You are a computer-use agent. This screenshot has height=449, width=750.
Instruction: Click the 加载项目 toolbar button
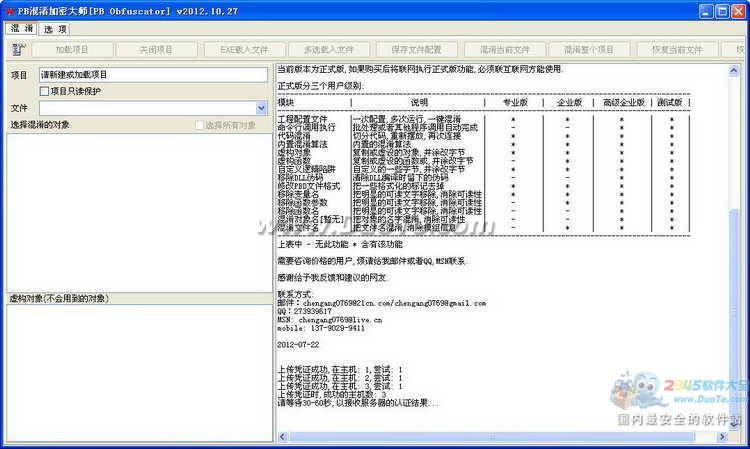coord(72,49)
